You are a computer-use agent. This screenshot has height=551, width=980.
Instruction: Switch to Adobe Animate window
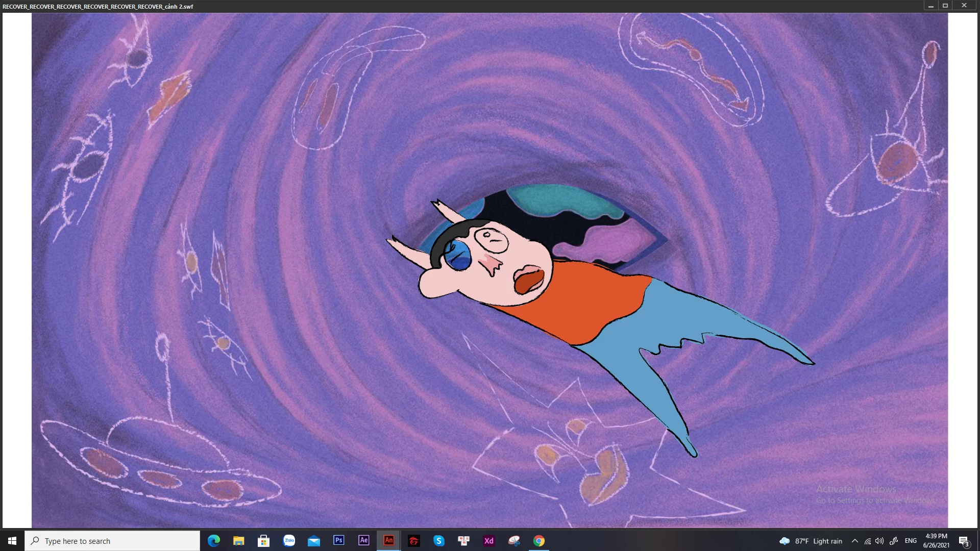[x=389, y=541]
